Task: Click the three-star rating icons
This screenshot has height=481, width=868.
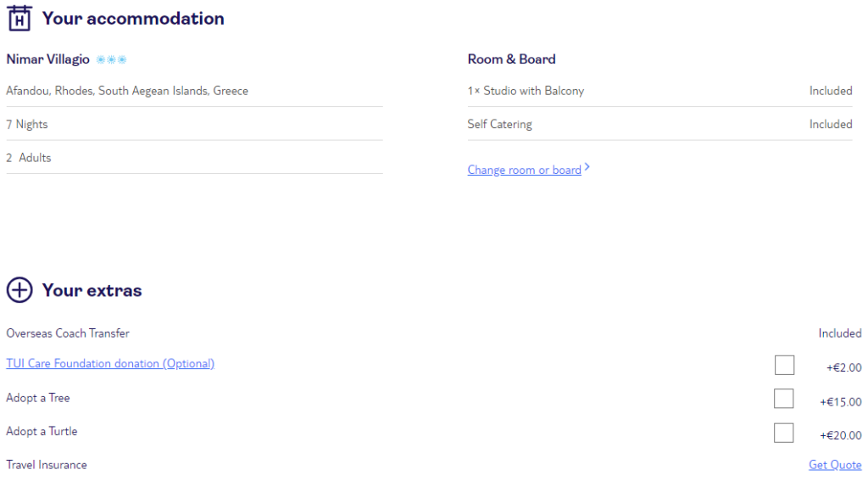Action: 111,59
